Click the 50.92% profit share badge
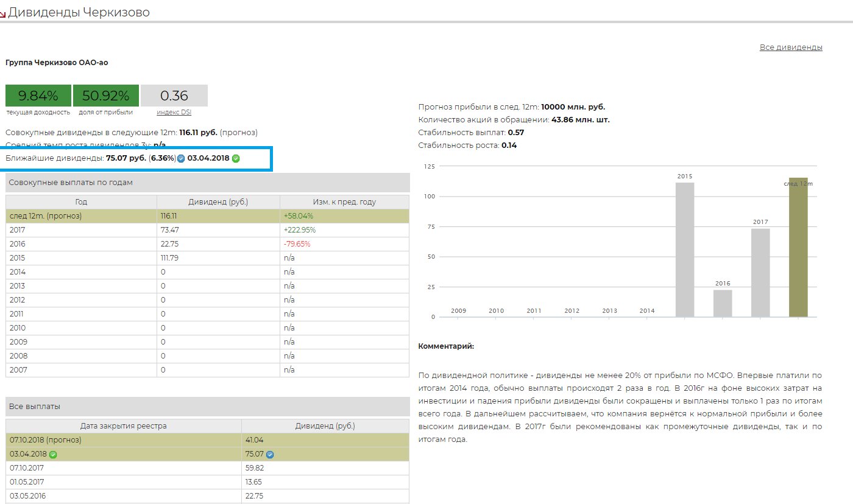 (x=105, y=96)
